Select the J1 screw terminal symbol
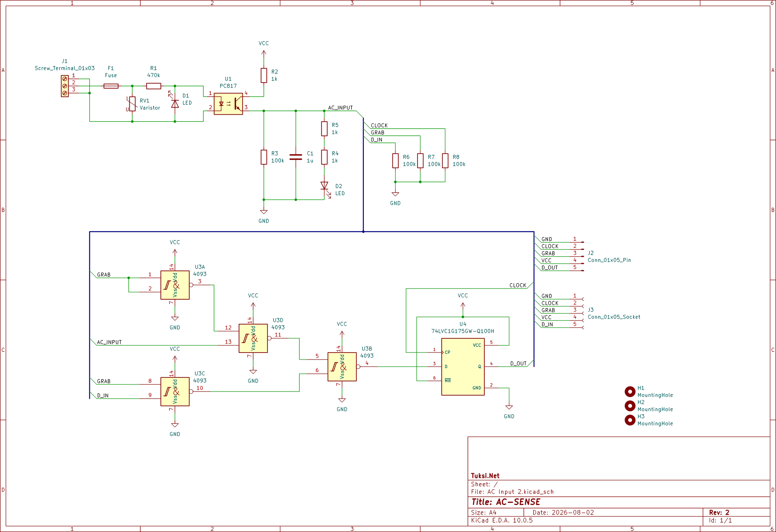Viewport: 776px width, 532px height. tap(65, 86)
